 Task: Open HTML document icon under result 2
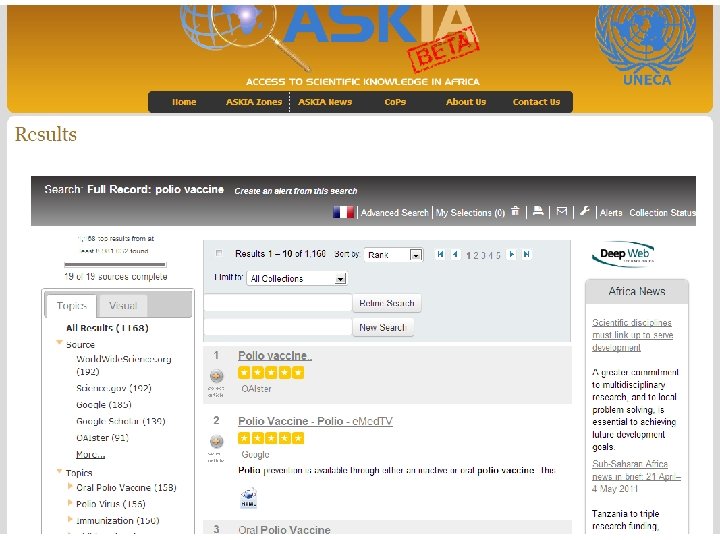(248, 498)
